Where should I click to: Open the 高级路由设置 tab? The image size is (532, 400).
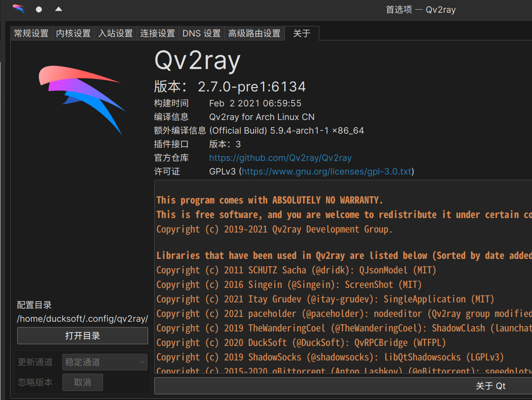point(254,33)
